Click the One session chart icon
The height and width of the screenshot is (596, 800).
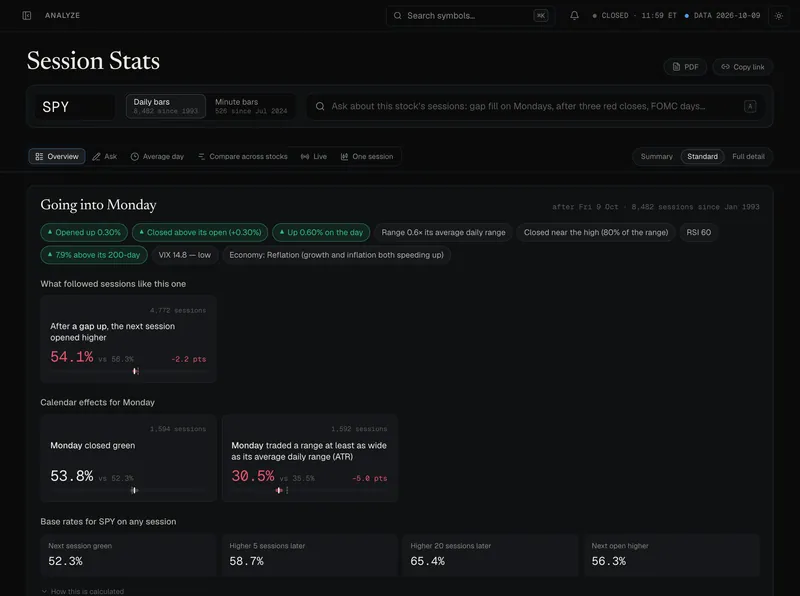click(344, 157)
